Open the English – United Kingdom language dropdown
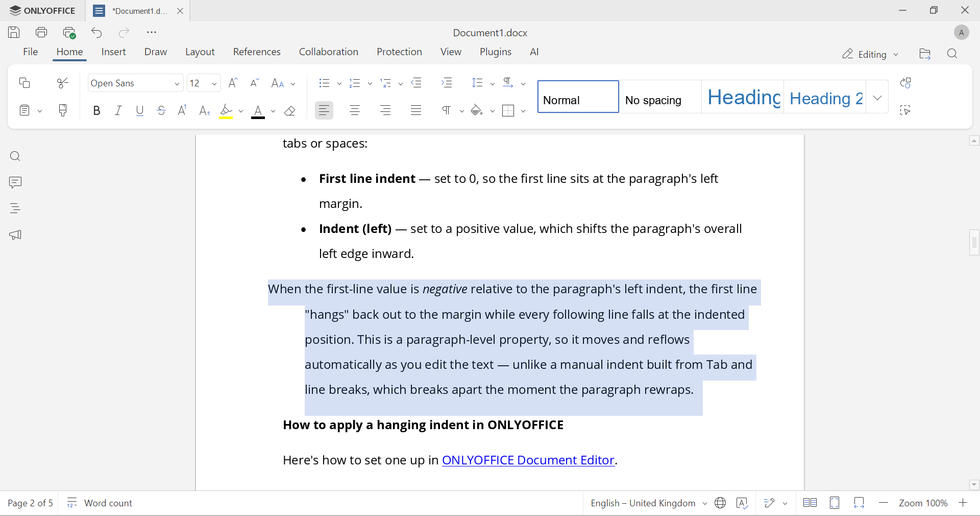The image size is (980, 516). [649, 503]
